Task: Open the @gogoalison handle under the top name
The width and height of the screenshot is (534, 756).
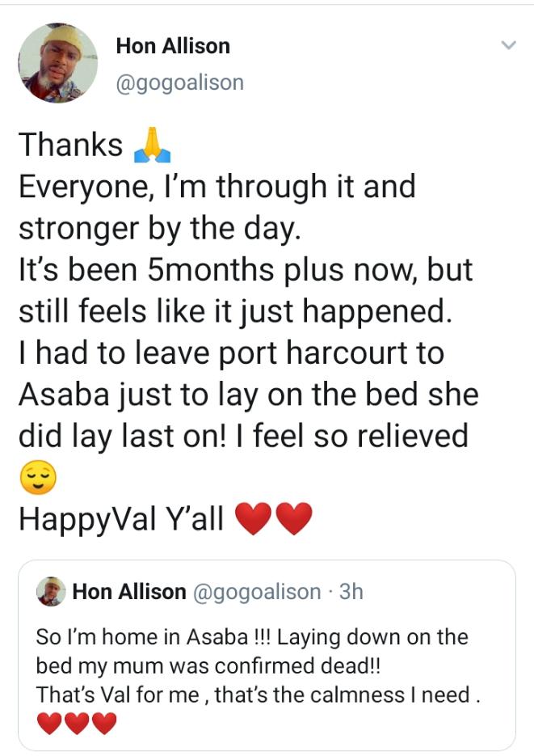Action: 179,82
